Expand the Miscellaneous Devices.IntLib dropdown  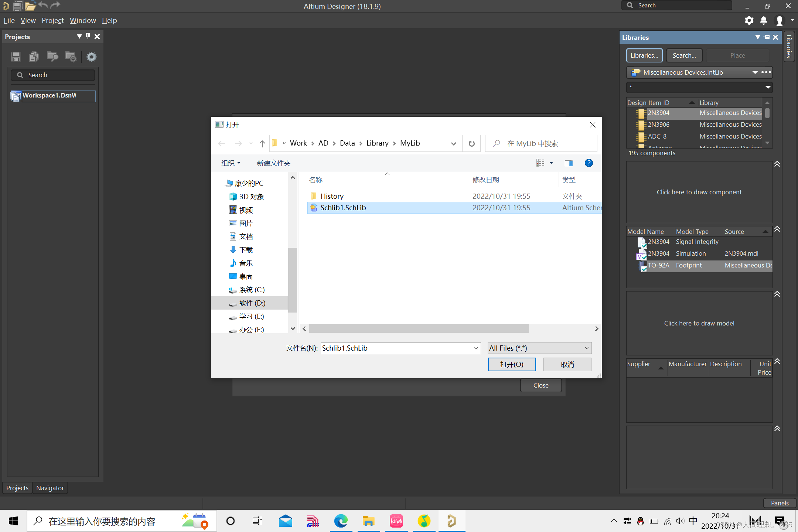pos(755,72)
